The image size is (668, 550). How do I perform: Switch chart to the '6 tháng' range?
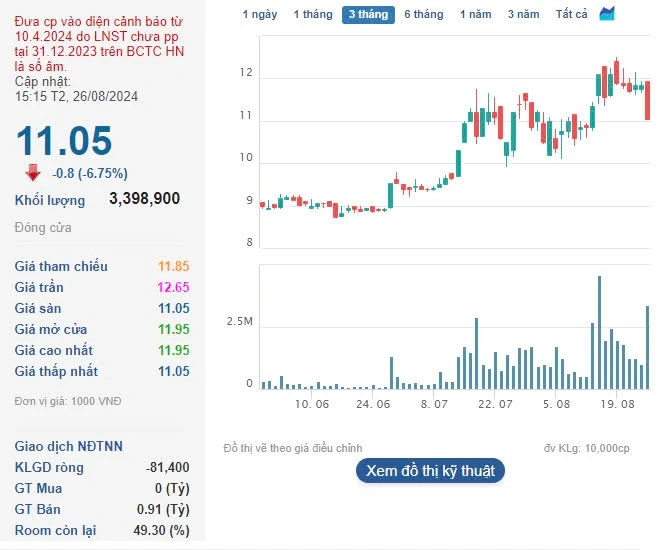tap(423, 15)
